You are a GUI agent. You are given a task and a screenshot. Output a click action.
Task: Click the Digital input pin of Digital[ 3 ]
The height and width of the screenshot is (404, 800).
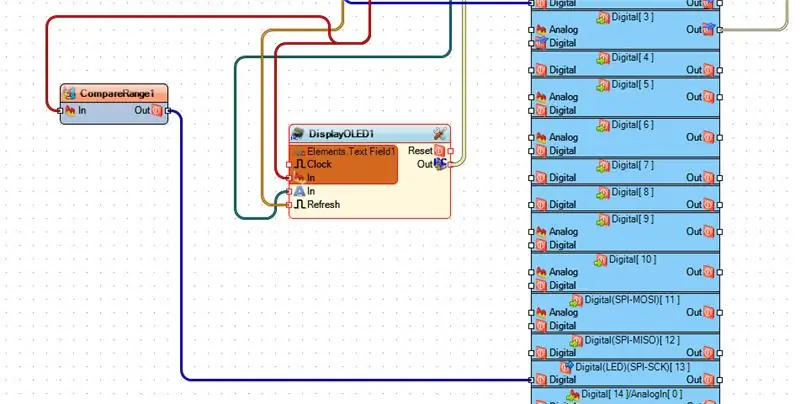[531, 43]
